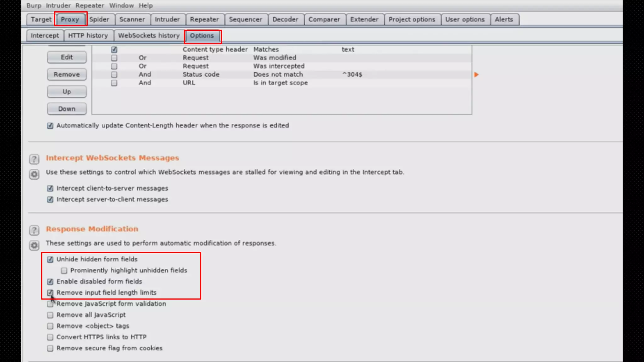The width and height of the screenshot is (644, 362).
Task: Open gear settings icon for Response Modification
Action: click(x=34, y=245)
